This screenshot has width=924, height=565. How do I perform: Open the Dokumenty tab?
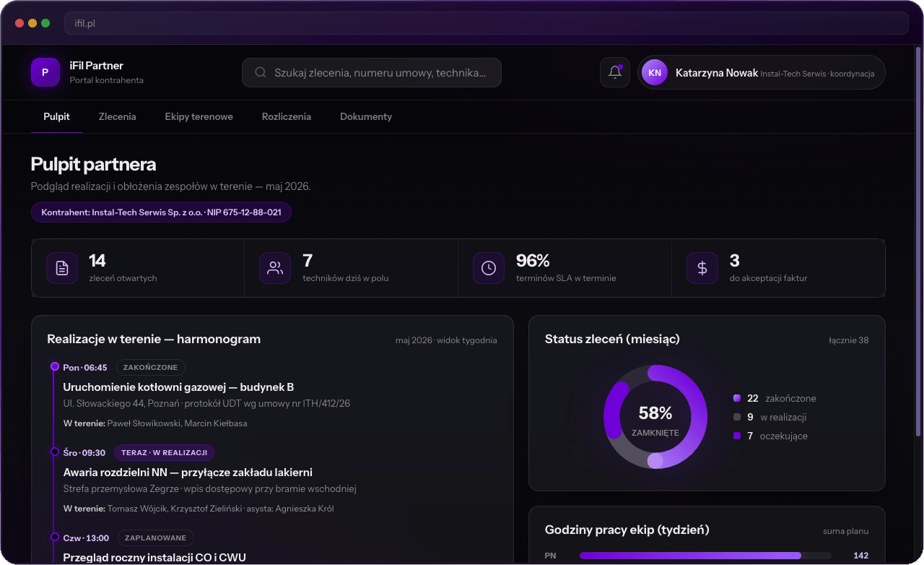pyautogui.click(x=366, y=116)
